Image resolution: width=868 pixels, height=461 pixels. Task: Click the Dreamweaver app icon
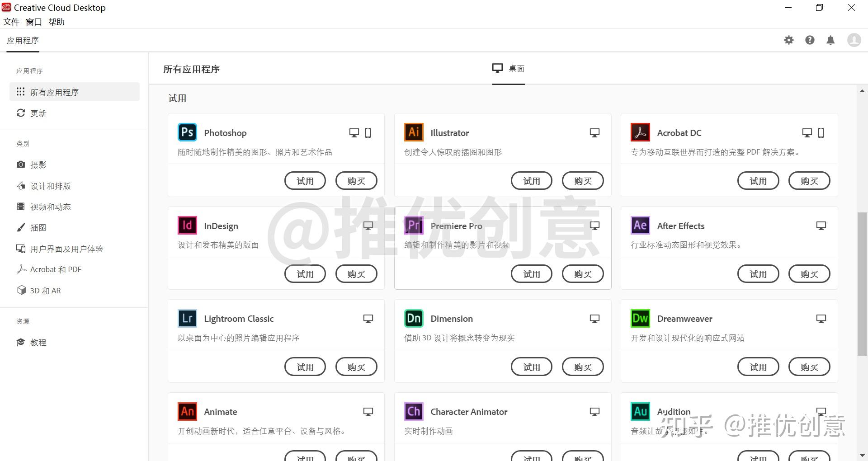[x=640, y=318]
